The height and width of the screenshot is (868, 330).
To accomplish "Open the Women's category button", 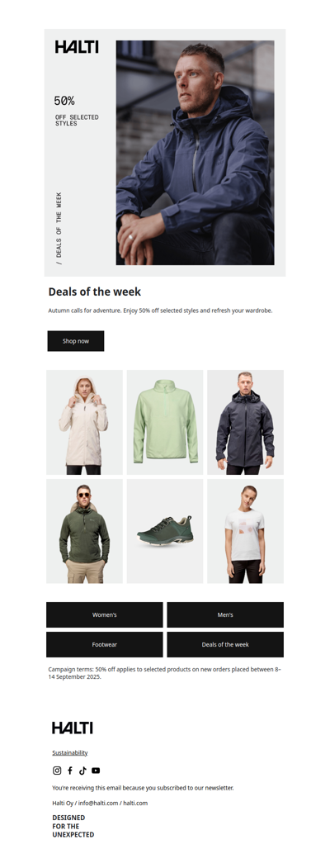I will pyautogui.click(x=105, y=614).
